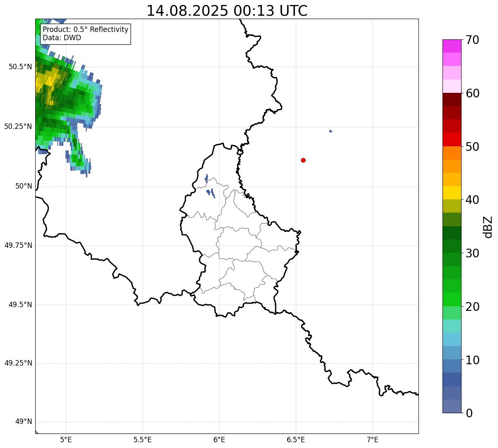Click the longitude label 7°E
The image size is (498, 448).
coord(372,440)
